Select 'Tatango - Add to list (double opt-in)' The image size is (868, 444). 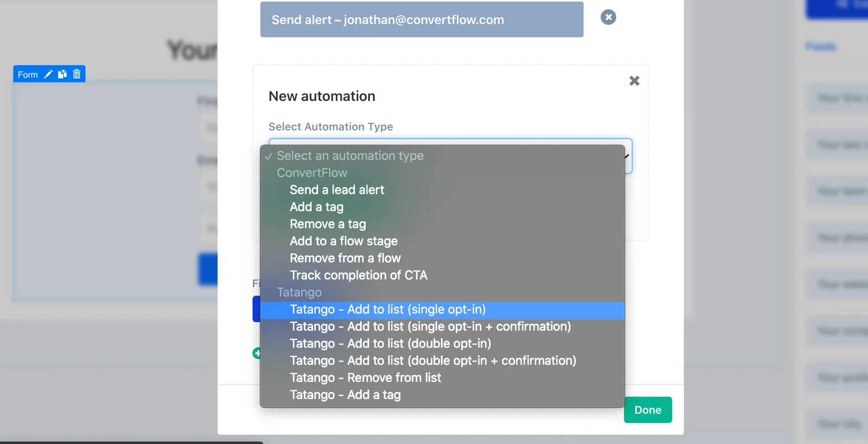[x=442, y=344]
